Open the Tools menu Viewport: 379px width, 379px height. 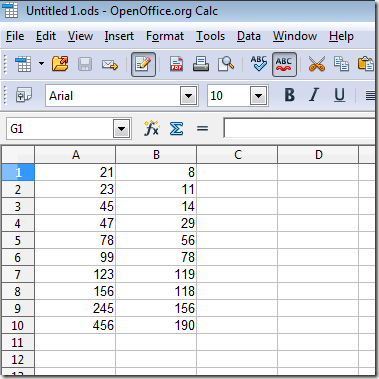click(210, 36)
